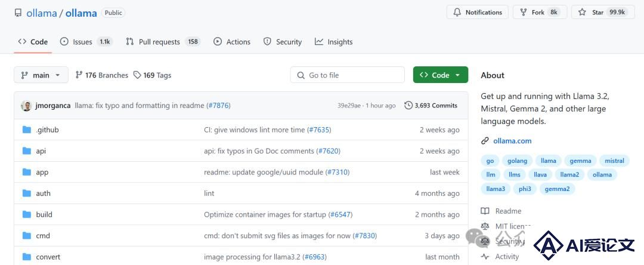Viewport: 644px width, 265px height.
Task: View the 169 Tags link
Action: click(153, 75)
